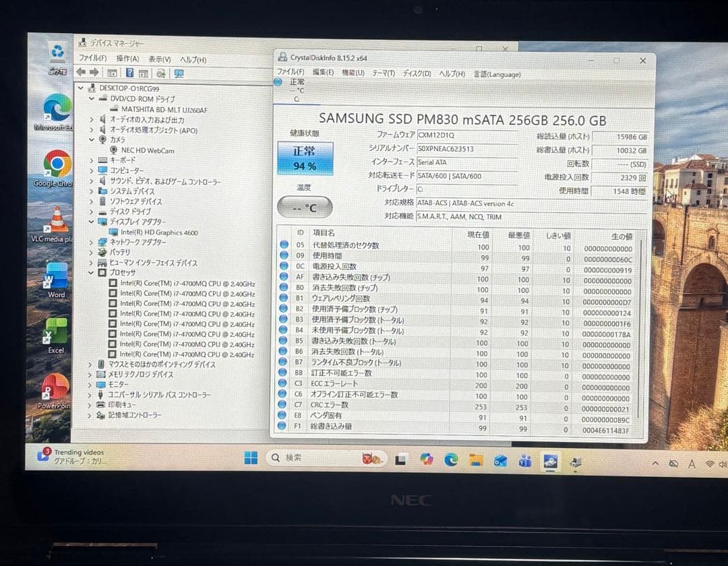728x566 pixels.
Task: Collapse the プロセッサ tree node
Action: tap(91, 272)
